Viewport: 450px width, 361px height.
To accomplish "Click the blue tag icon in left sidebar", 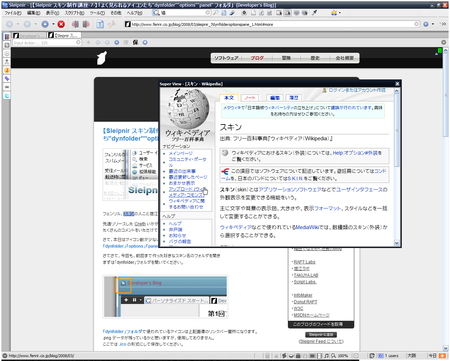I will pyautogui.click(x=7, y=79).
